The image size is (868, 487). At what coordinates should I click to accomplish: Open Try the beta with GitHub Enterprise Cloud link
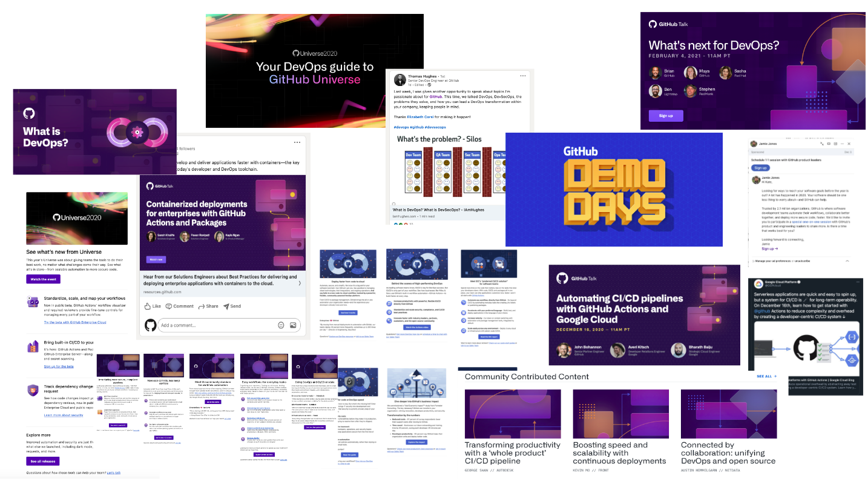[75, 322]
